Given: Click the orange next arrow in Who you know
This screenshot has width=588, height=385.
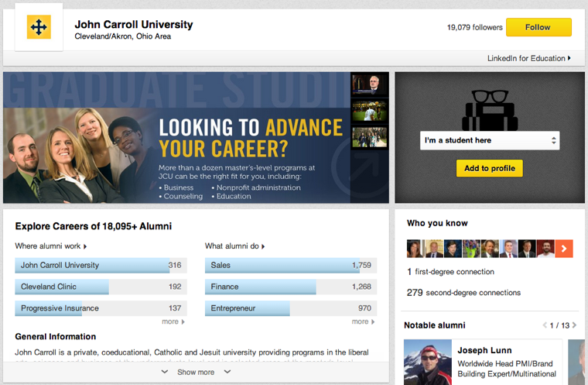Looking at the screenshot, I should 564,249.
